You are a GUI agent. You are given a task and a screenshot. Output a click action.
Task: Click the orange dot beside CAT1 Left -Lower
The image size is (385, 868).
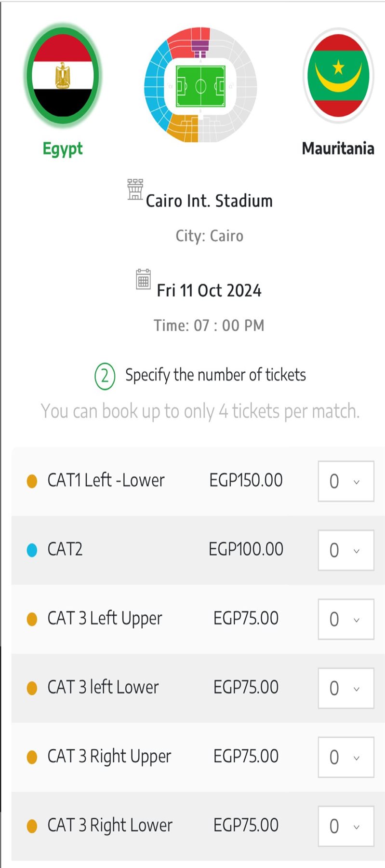coord(32,481)
